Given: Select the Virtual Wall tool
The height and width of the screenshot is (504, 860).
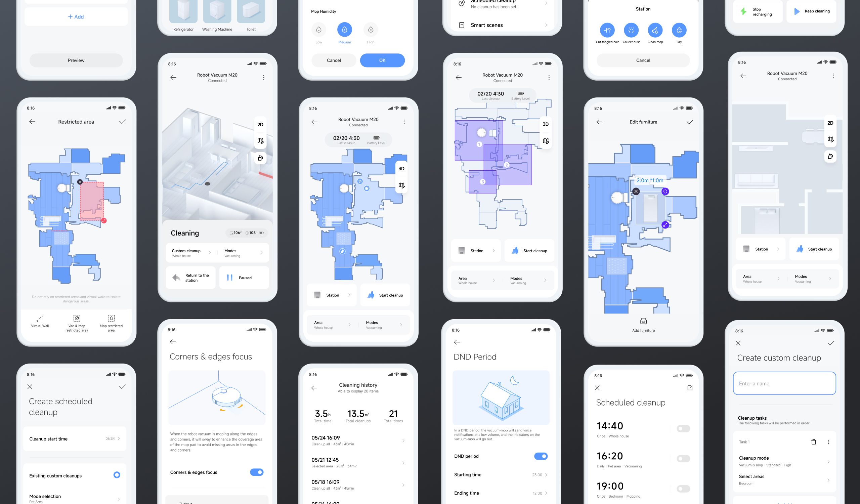Looking at the screenshot, I should coord(39,321).
